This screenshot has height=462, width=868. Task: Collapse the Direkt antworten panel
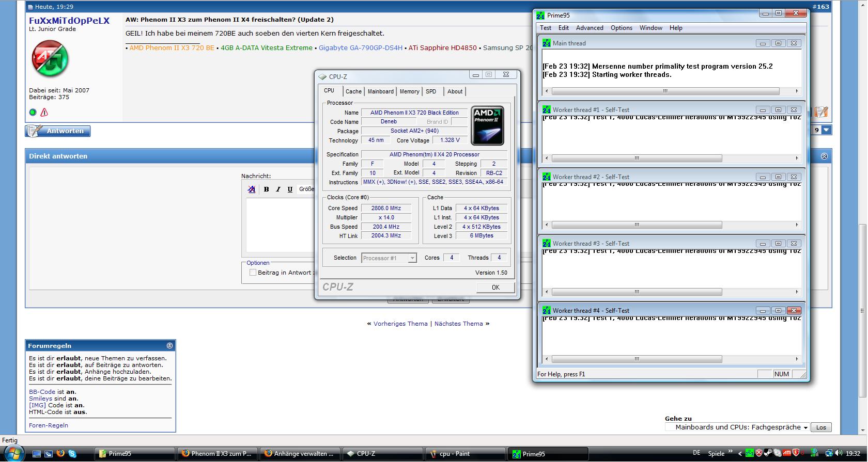tap(824, 156)
